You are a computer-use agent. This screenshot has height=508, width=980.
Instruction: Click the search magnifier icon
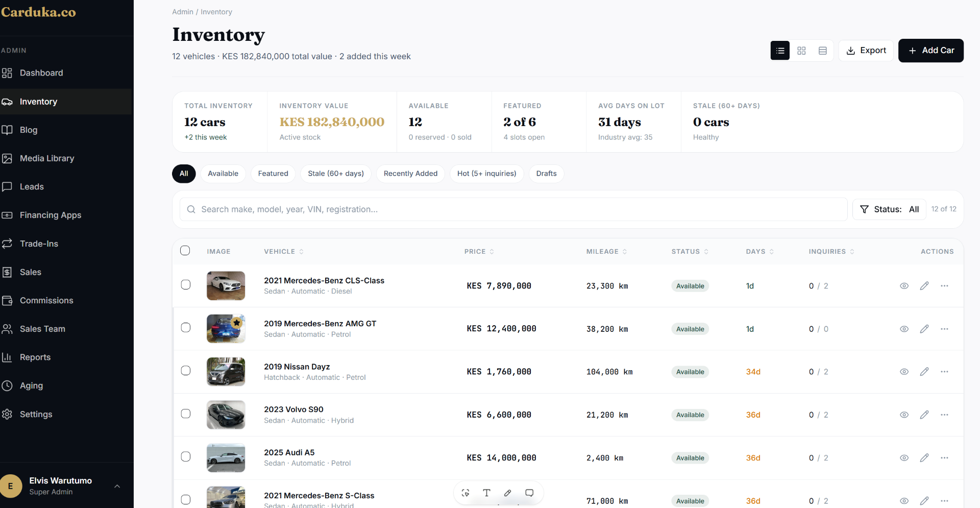[191, 209]
